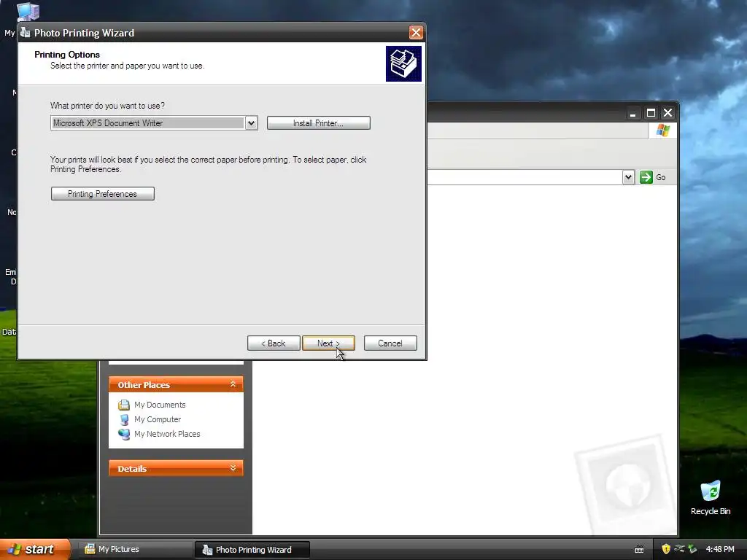Click the safely remove hardware tray icon
This screenshot has height=560, width=747.
tap(692, 549)
